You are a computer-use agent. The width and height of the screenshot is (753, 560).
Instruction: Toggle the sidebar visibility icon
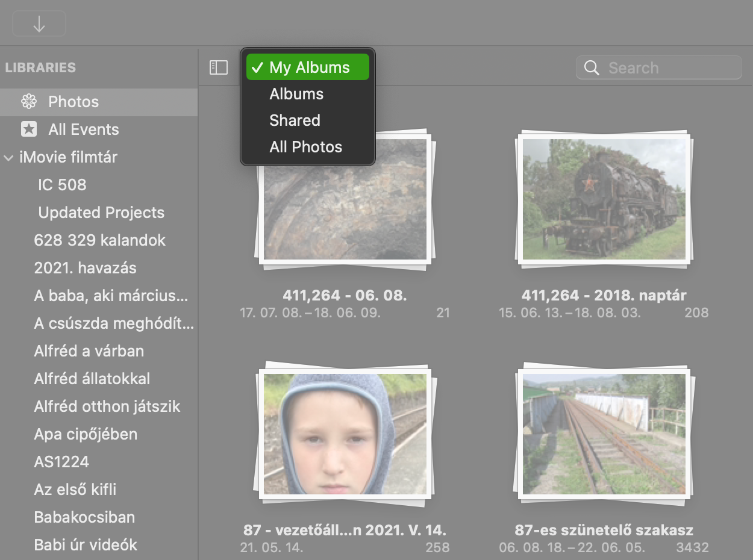[219, 67]
